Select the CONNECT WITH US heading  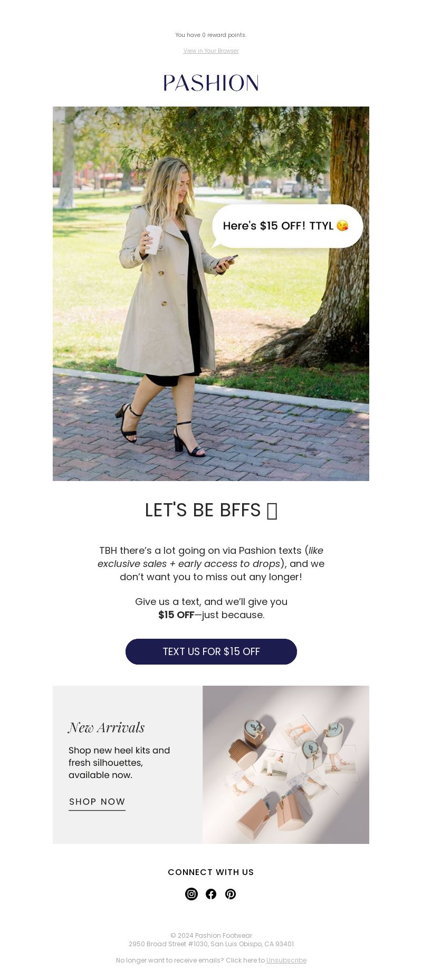coord(211,872)
